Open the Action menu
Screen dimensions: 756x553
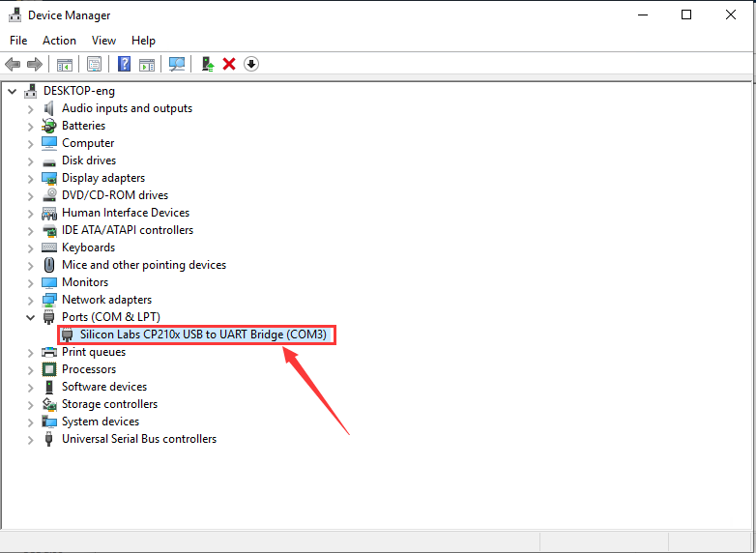coord(59,41)
